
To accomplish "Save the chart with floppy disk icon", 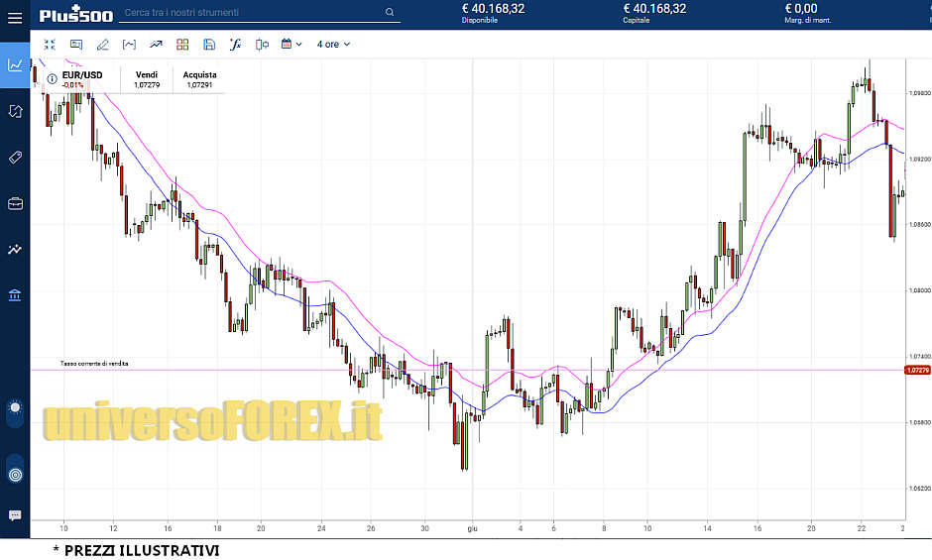I will pos(208,45).
